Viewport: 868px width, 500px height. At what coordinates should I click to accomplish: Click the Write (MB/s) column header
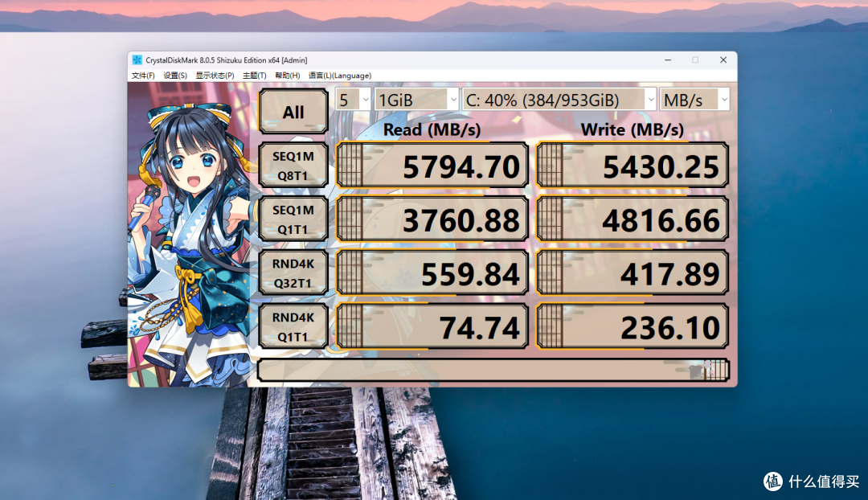[633, 129]
